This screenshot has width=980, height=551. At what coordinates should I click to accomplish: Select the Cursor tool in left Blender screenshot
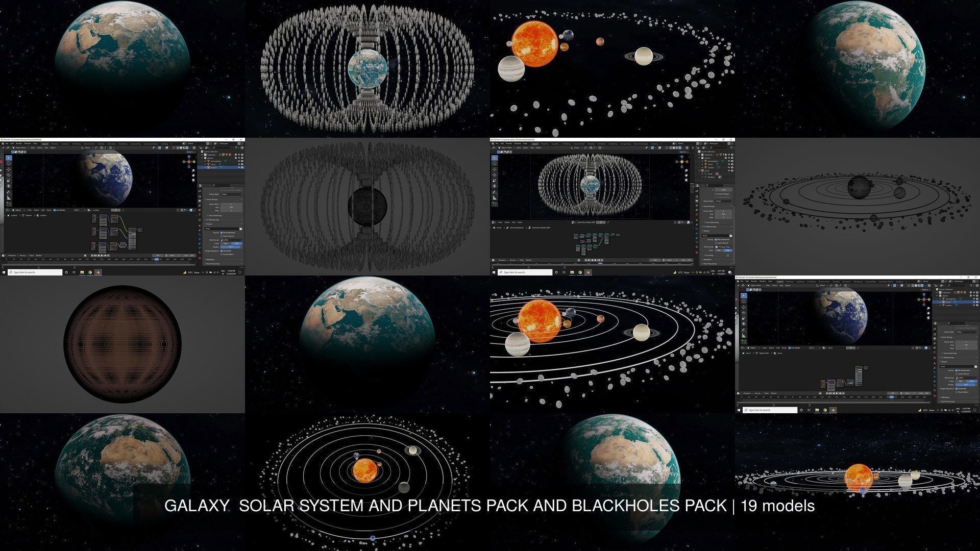point(9,163)
